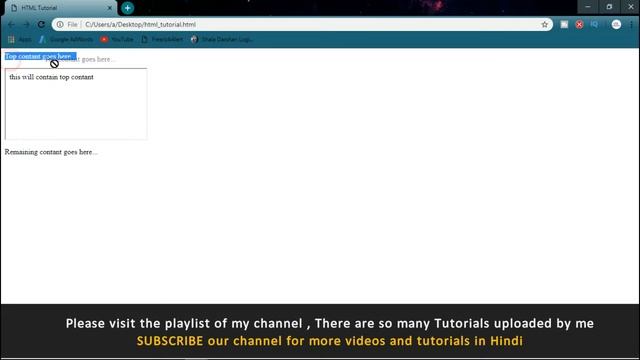640x360 pixels.
Task: Click the text "Remaining contant goes here..."
Action: pos(51,152)
